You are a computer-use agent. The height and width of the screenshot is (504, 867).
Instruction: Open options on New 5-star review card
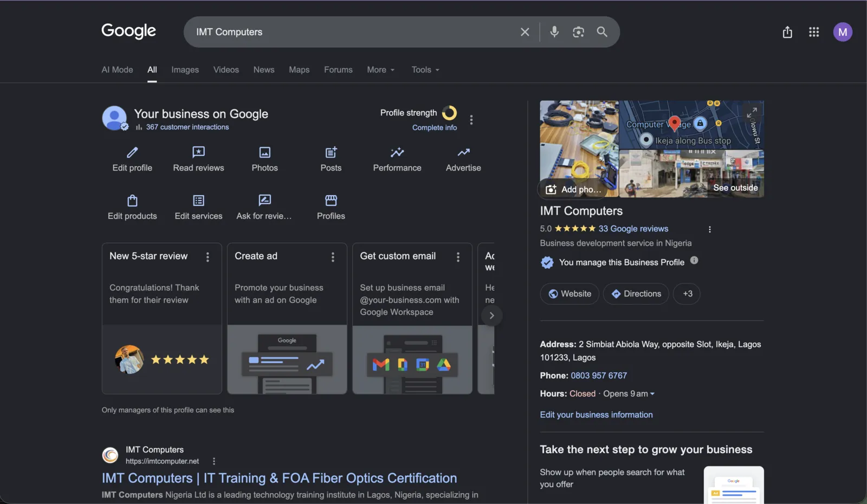[208, 257]
